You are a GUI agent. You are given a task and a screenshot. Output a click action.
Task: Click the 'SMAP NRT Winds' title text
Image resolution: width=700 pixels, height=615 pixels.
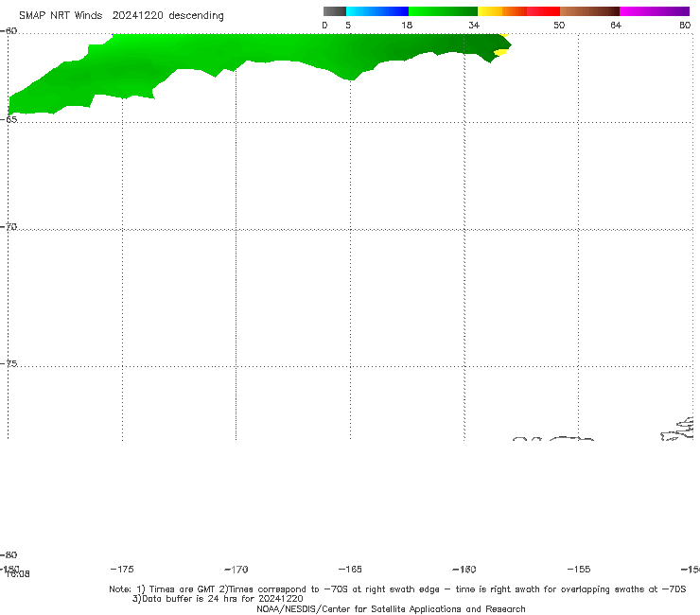[x=61, y=16]
